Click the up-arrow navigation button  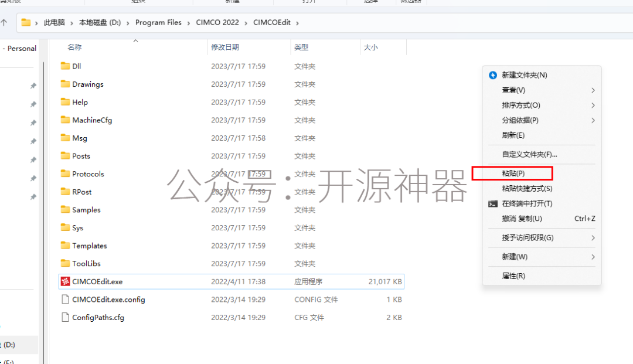tap(4, 23)
